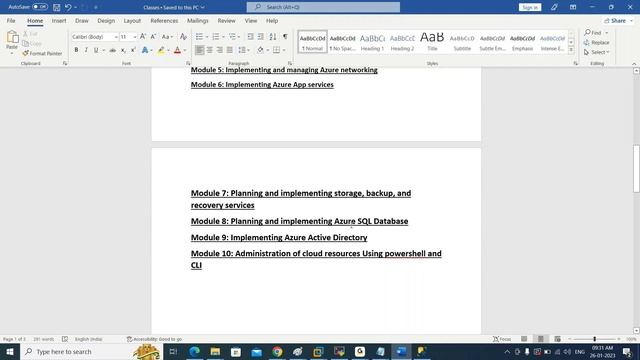Image resolution: width=640 pixels, height=360 pixels.
Task: Open line and paragraph spacing
Action: pyautogui.click(x=242, y=50)
